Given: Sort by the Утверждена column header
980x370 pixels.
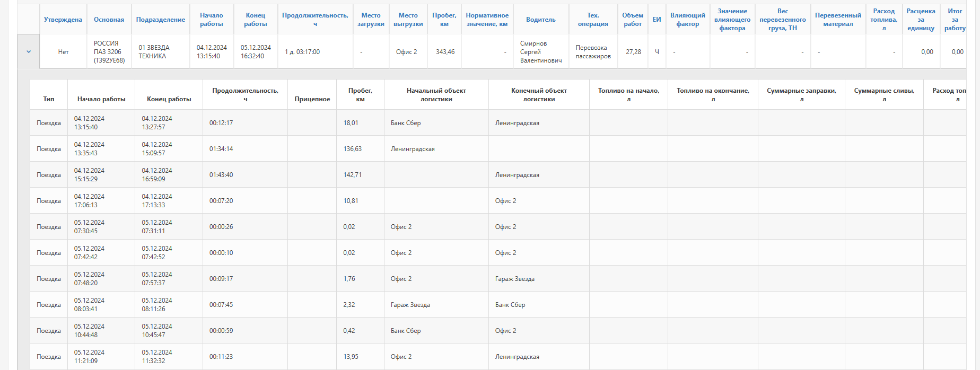Looking at the screenshot, I should pyautogui.click(x=63, y=20).
